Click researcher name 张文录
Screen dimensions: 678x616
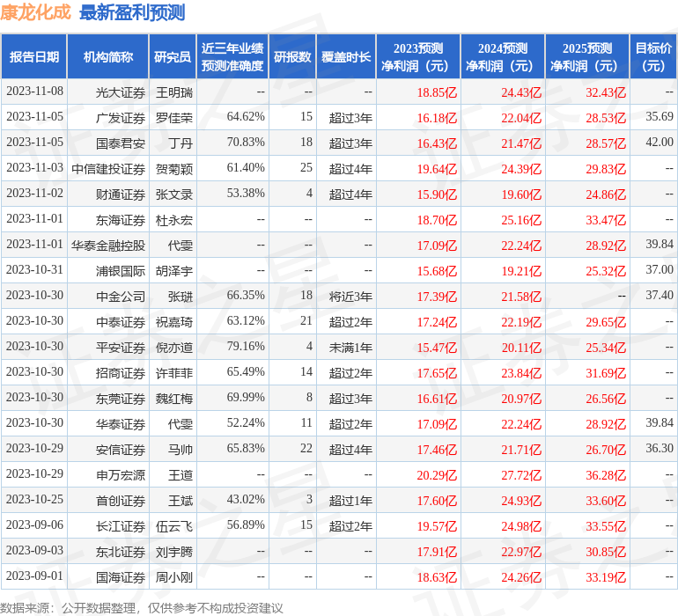(x=174, y=194)
